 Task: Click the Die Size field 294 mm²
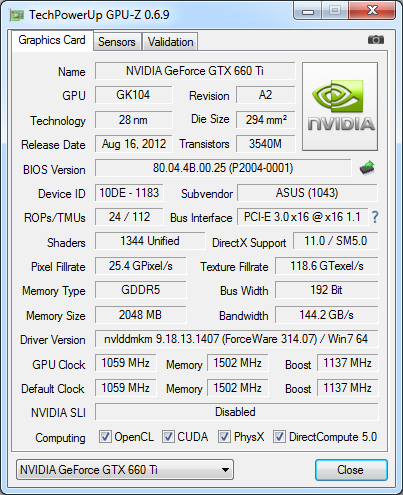[x=266, y=120]
